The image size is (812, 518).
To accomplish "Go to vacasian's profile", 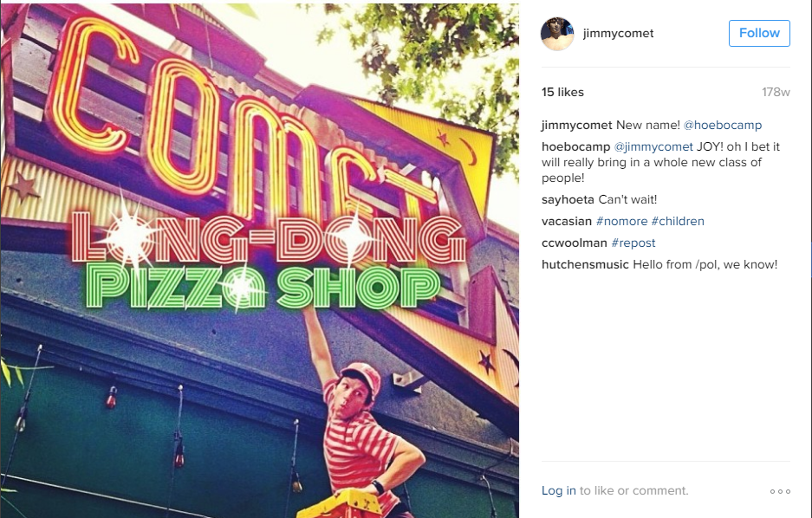I will [x=567, y=221].
